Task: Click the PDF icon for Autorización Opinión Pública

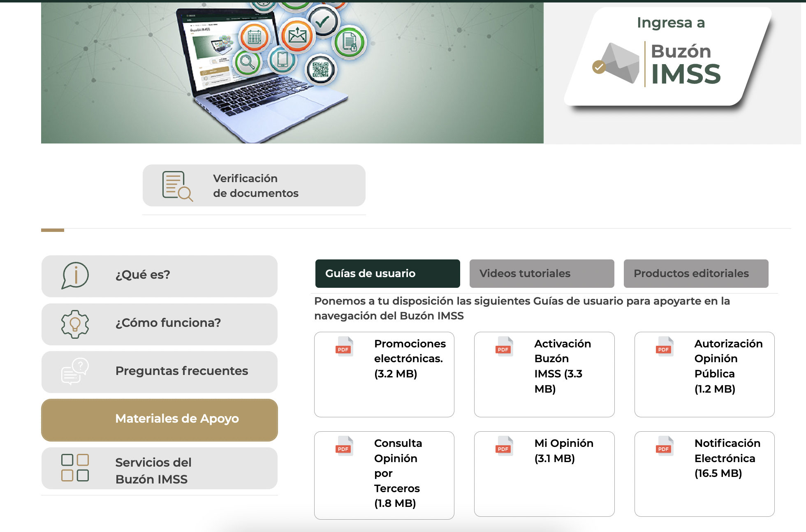Action: tap(665, 346)
